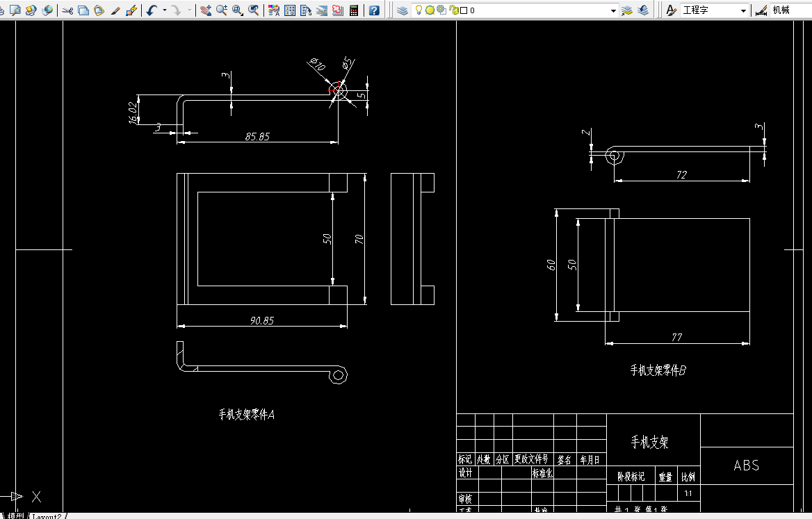Return to the previous zoom view
Image resolution: width=812 pixels, height=519 pixels.
pyautogui.click(x=254, y=10)
